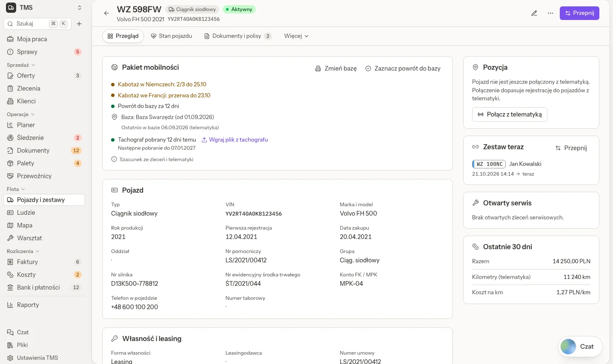Click the VIN value YV2RT40A0KB123456 in Pojazd card
613x364 pixels.
click(254, 214)
